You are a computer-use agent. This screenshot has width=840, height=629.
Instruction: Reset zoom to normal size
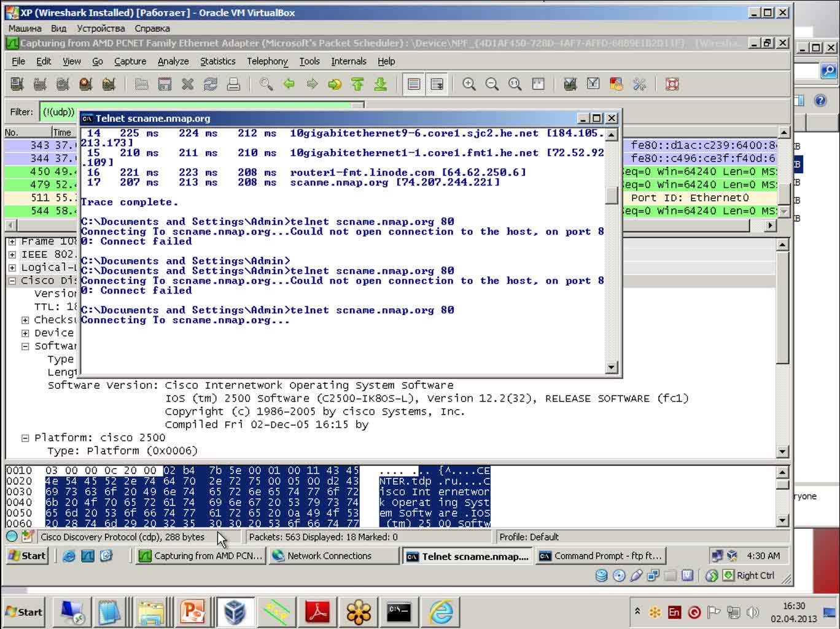point(515,84)
